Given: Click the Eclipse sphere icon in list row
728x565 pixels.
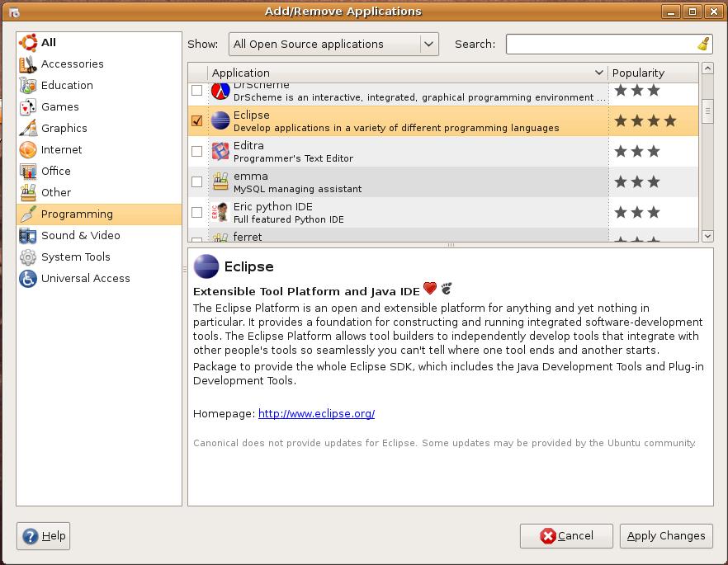Looking at the screenshot, I should 220,121.
